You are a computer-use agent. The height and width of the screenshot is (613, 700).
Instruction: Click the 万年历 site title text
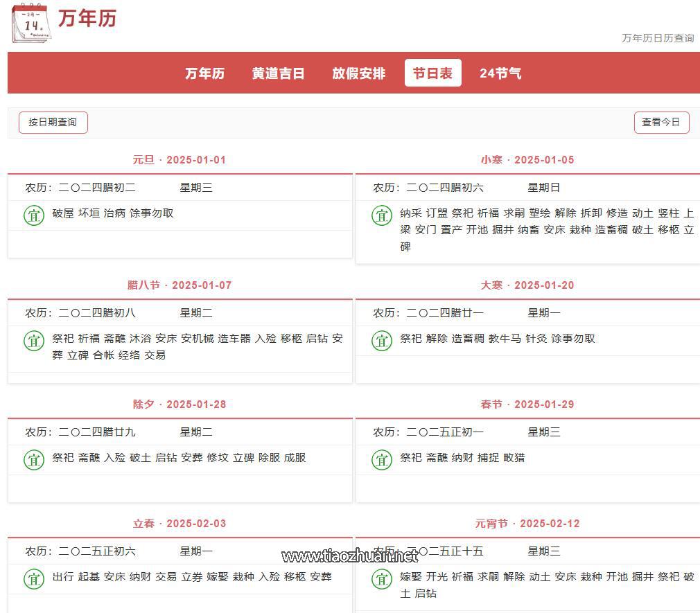87,19
